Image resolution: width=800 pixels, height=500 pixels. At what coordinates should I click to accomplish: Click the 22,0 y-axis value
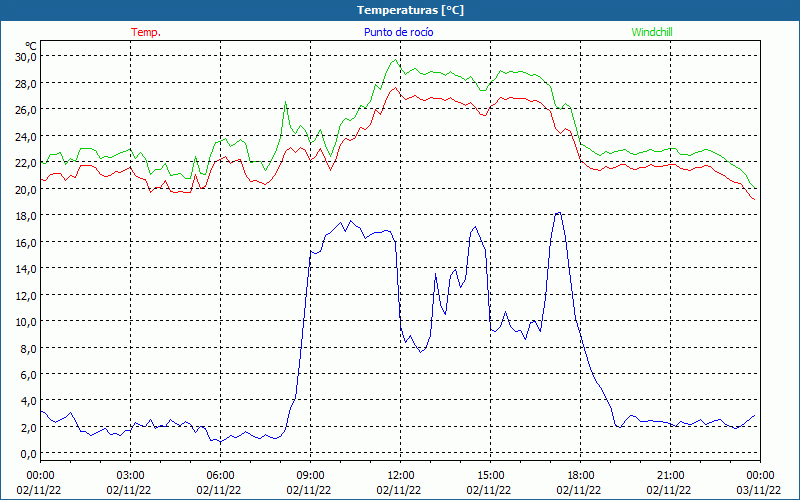coord(26,163)
